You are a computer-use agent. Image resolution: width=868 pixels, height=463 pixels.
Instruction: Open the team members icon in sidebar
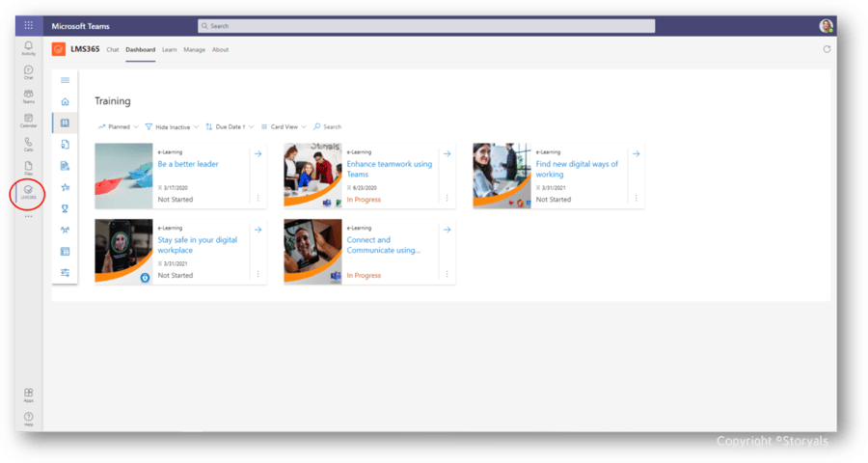click(65, 230)
